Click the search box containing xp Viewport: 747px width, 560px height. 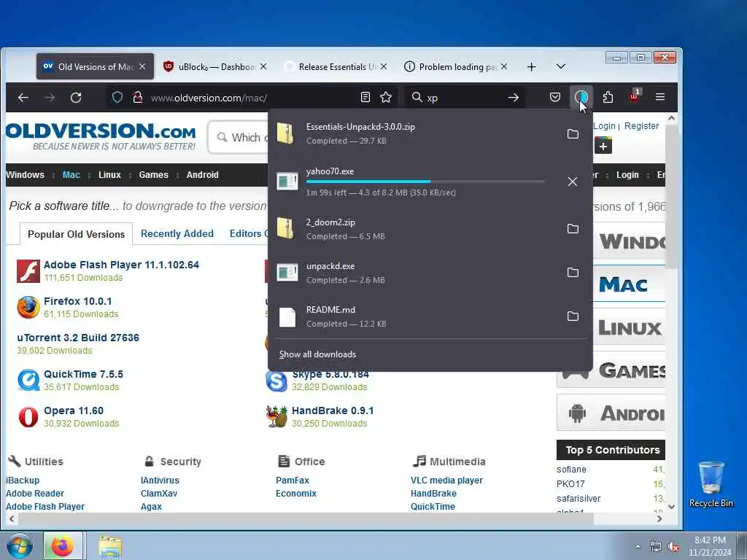click(x=465, y=98)
